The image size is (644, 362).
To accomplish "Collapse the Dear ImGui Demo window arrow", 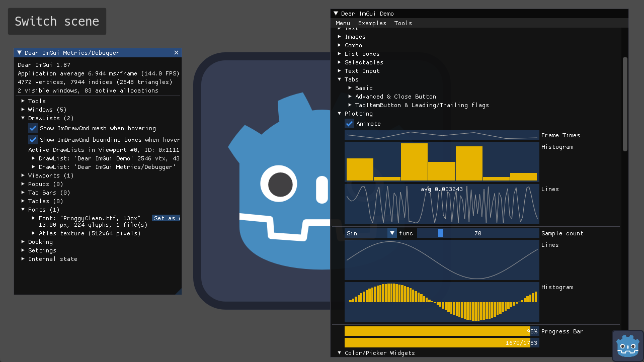I will pos(336,14).
